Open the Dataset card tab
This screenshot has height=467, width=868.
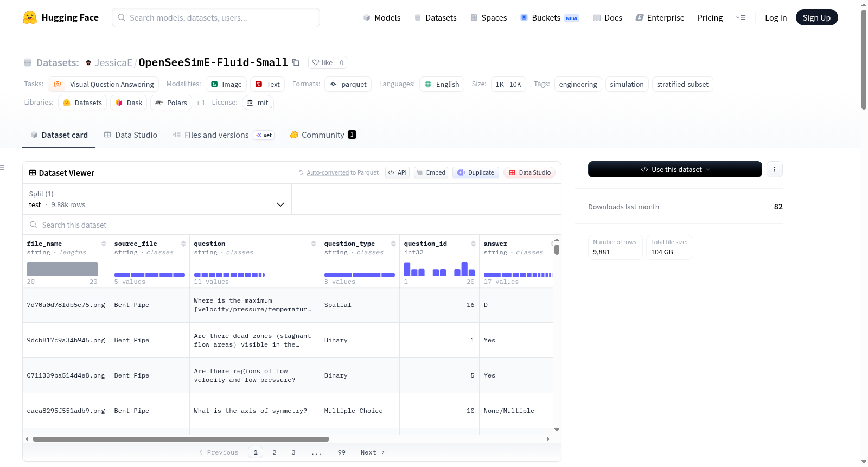(x=59, y=135)
